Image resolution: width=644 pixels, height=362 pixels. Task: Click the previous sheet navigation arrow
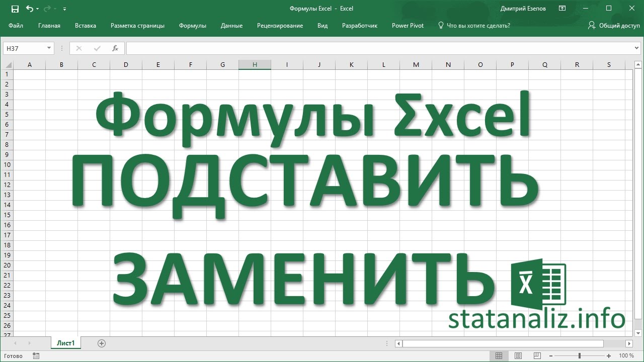coord(15,343)
